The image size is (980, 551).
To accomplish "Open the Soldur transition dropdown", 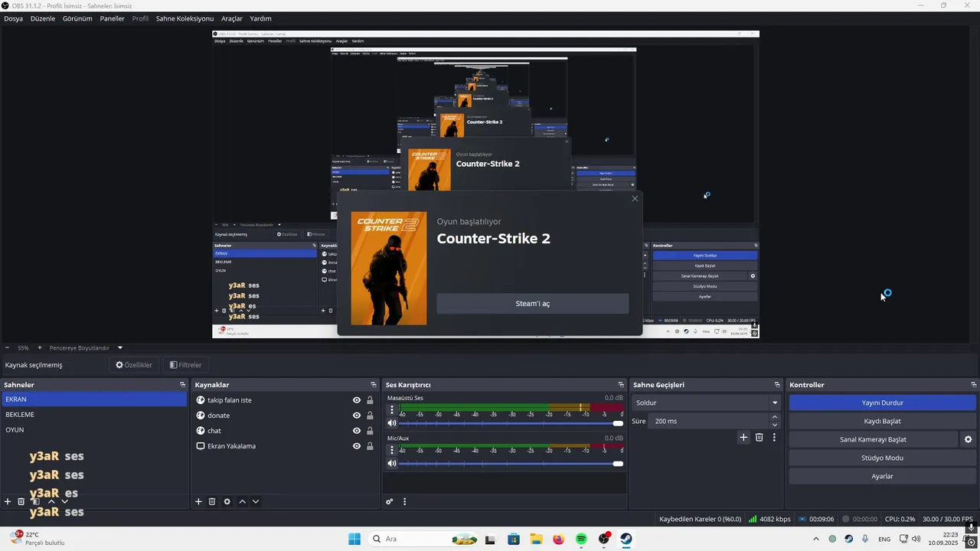I will click(x=707, y=403).
